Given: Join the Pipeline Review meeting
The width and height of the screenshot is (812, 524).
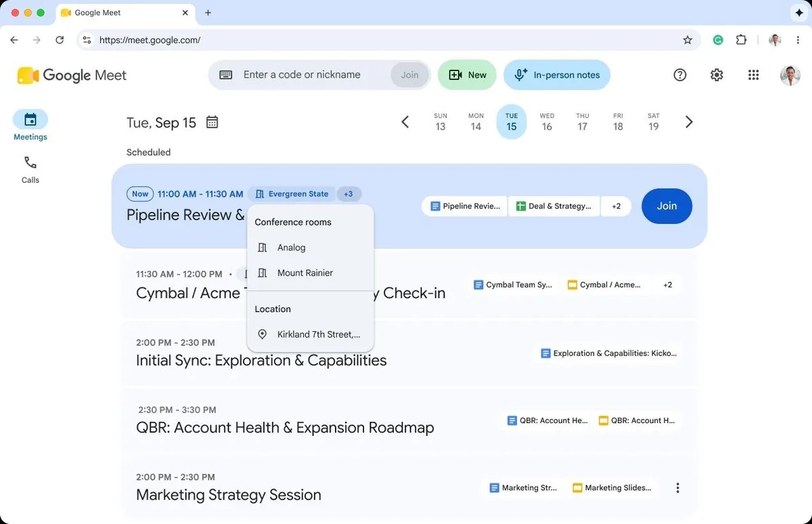Looking at the screenshot, I should pos(667,206).
